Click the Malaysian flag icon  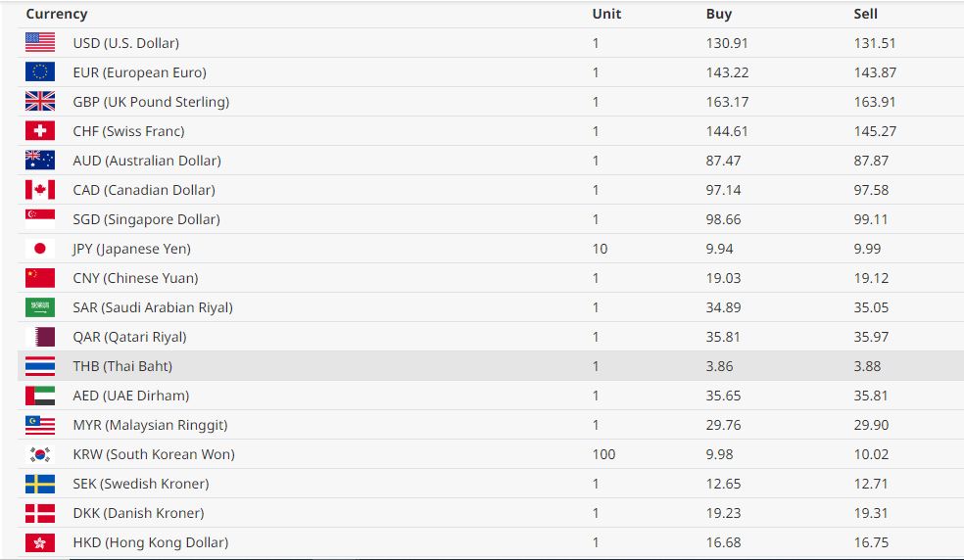40,425
